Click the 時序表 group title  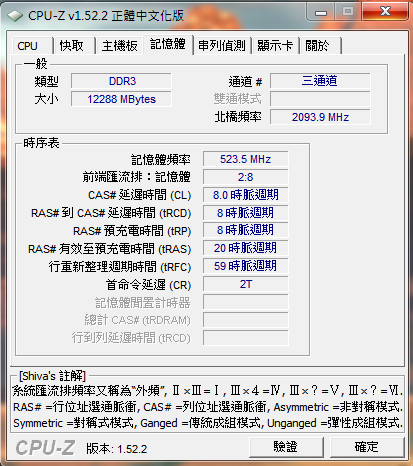41,143
